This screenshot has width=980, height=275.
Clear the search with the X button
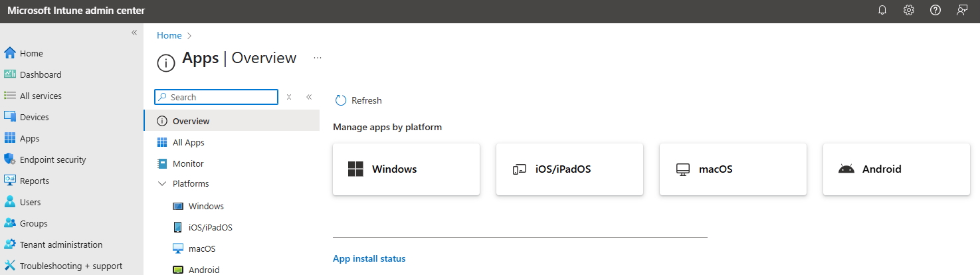[x=289, y=97]
